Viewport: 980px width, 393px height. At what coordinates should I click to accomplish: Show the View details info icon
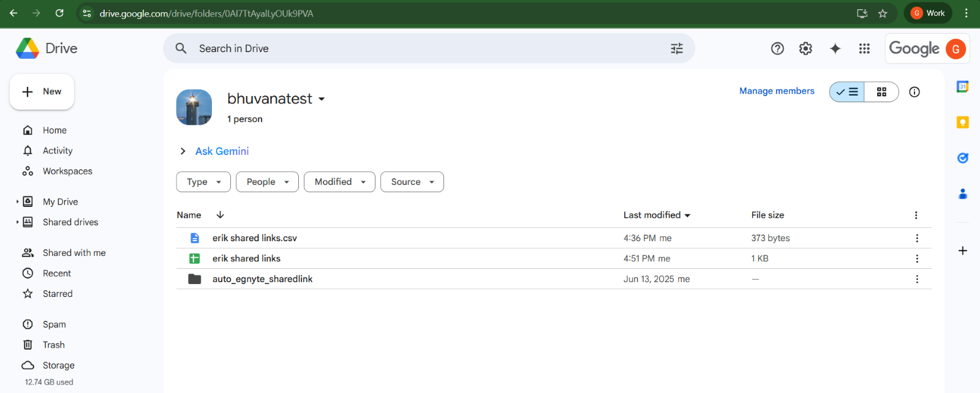(x=914, y=92)
